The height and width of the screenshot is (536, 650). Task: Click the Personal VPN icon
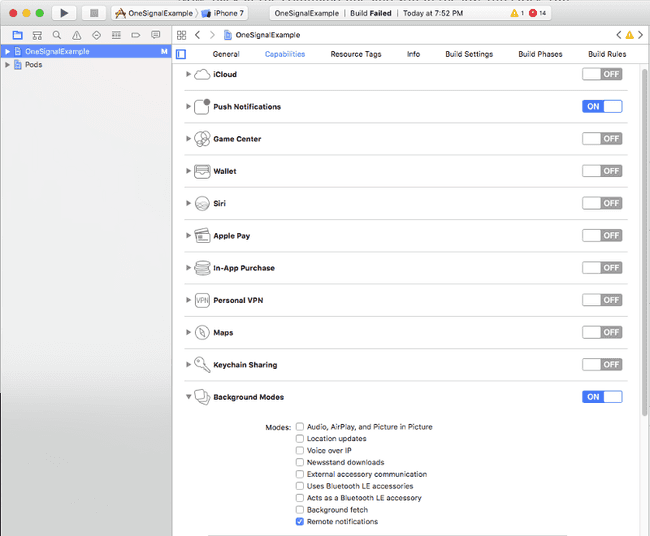[x=202, y=300]
